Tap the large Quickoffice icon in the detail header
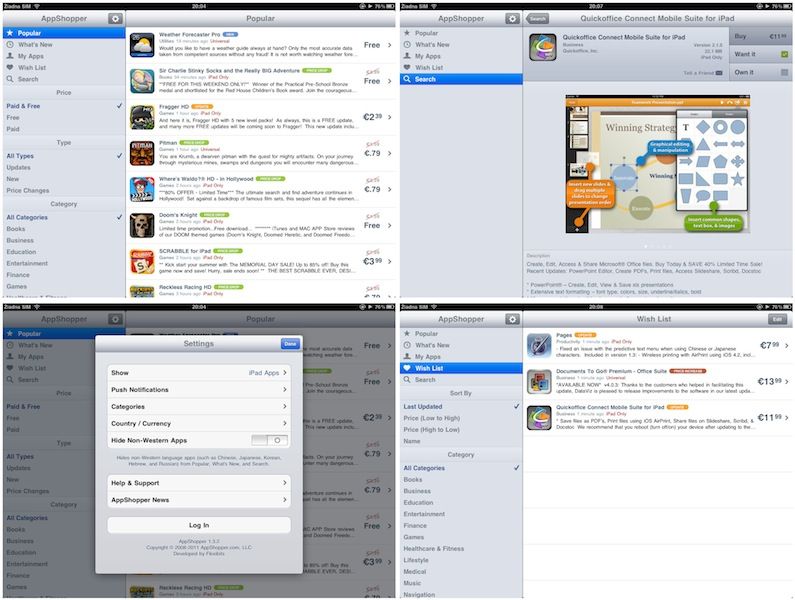The image size is (795, 600). 543,47
